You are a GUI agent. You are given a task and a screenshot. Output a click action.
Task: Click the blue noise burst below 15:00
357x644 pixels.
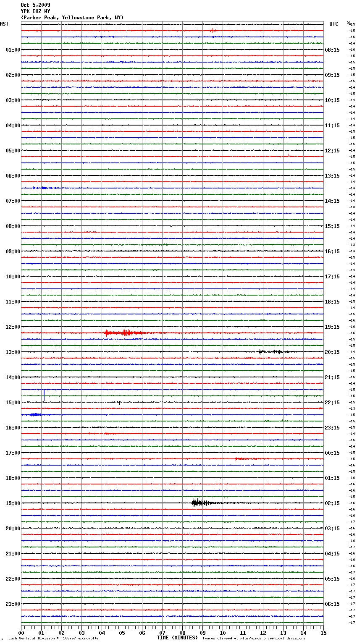click(x=36, y=415)
